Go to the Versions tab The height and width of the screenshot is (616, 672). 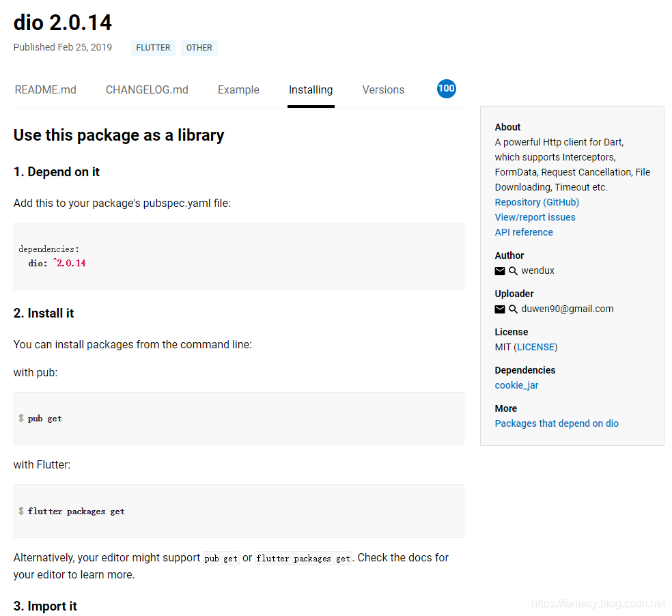[383, 90]
